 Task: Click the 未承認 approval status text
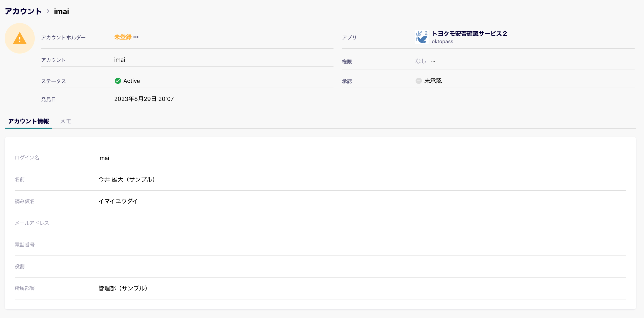[x=433, y=81]
